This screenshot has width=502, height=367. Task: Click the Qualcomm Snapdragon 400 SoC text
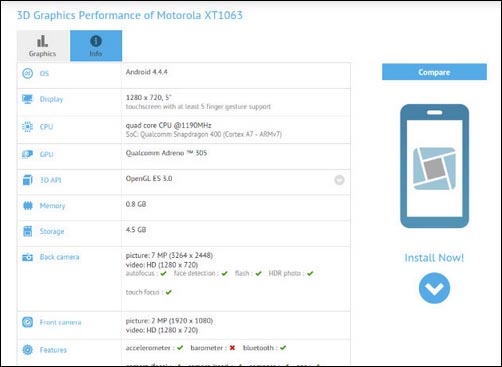point(204,134)
